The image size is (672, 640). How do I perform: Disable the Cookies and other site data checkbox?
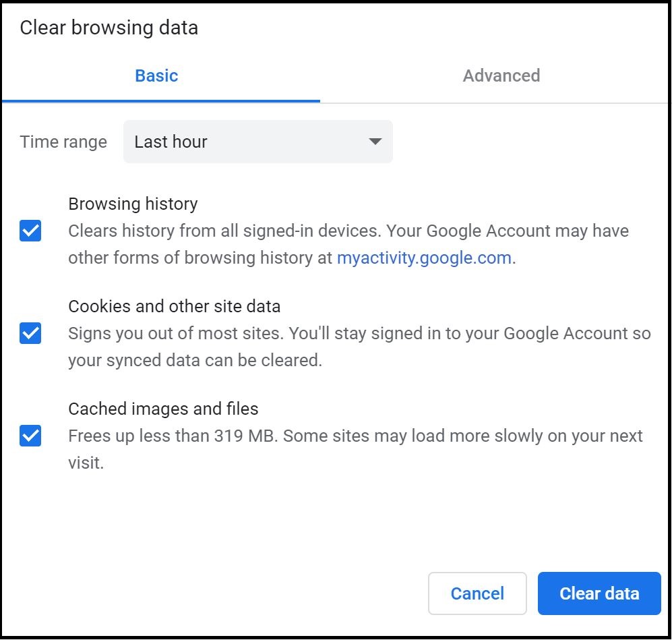[30, 333]
